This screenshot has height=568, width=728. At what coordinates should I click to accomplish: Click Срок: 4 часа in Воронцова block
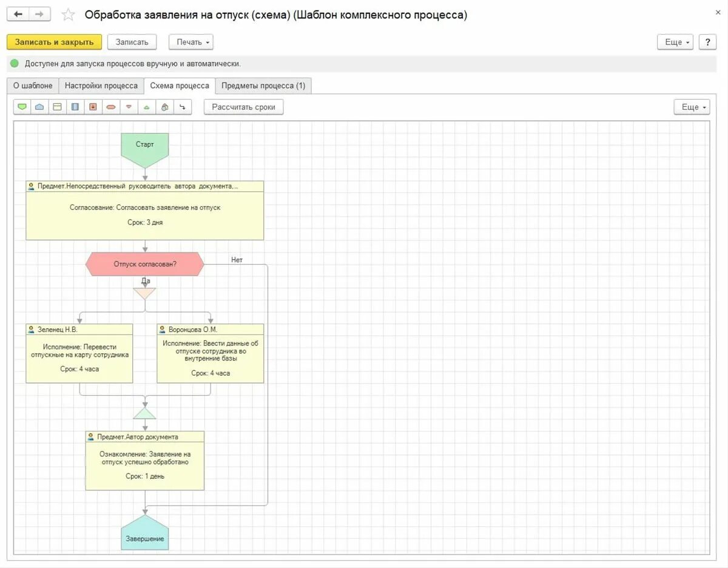(x=211, y=373)
